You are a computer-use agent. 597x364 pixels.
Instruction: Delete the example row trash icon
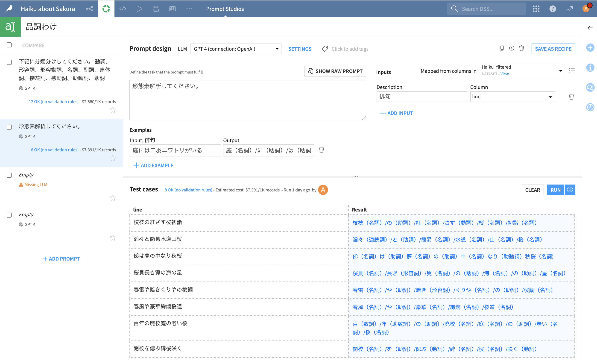pos(321,150)
